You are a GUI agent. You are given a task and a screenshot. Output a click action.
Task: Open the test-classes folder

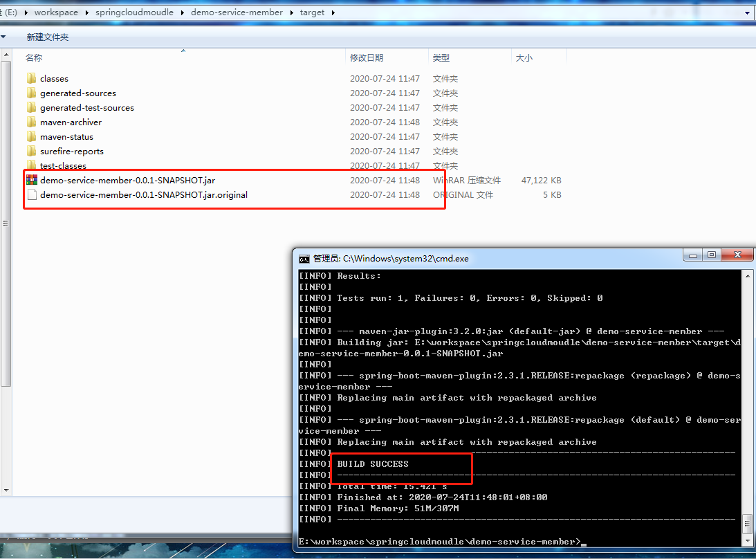64,165
